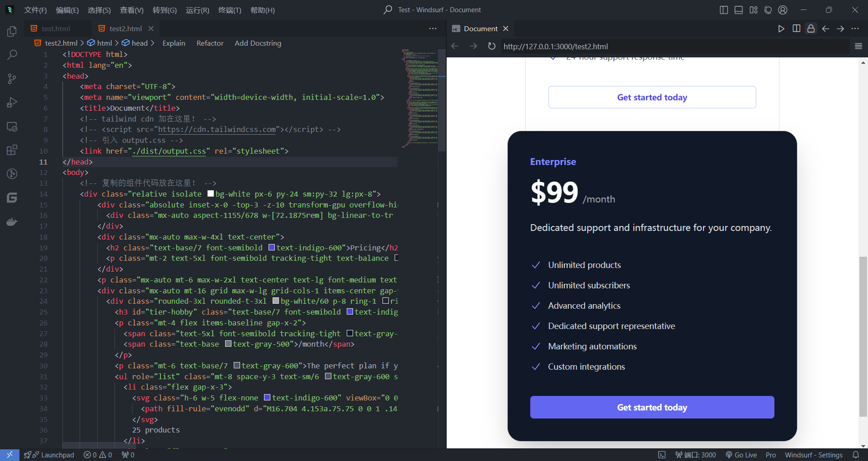This screenshot has width=868, height=461.
Task: Click Go Live in status bar
Action: point(741,455)
